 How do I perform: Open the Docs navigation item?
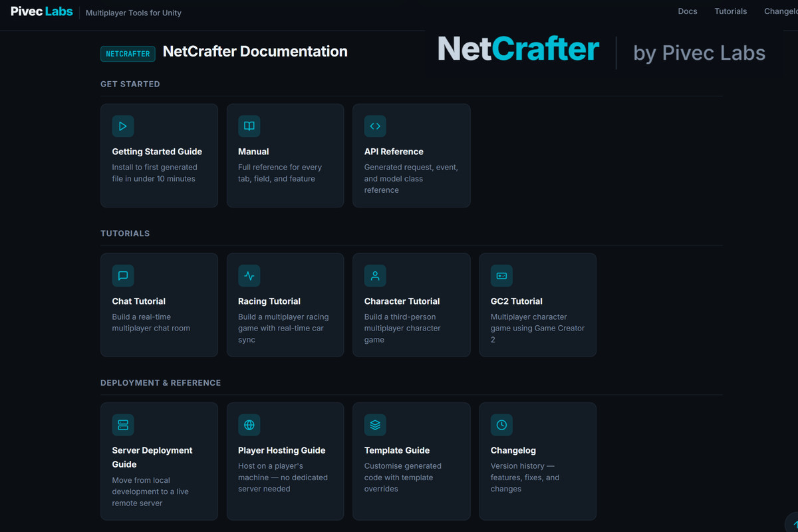pyautogui.click(x=688, y=11)
